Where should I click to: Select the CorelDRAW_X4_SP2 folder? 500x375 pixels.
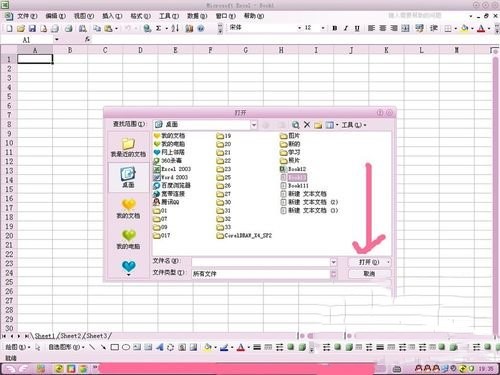click(x=244, y=236)
